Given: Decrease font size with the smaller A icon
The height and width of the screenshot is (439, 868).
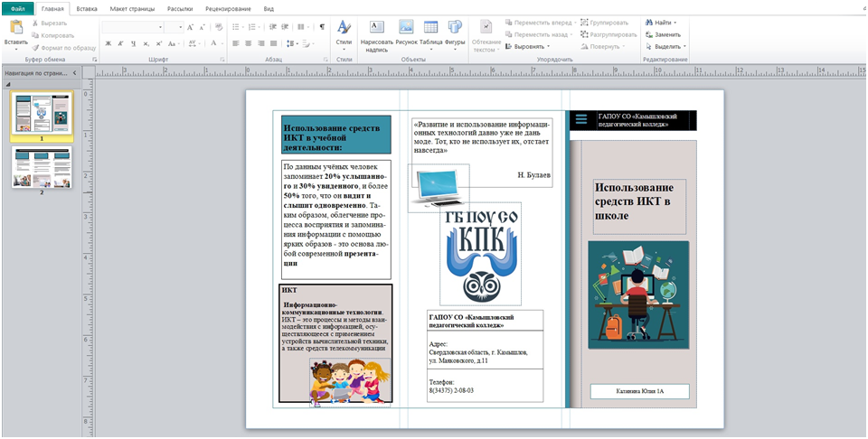Looking at the screenshot, I should point(203,26).
